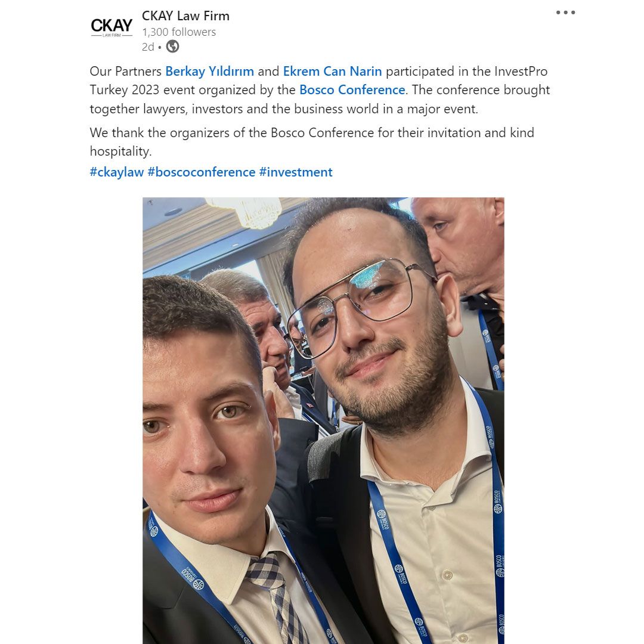644x644 pixels.
Task: Select the #investment hashtag
Action: point(296,172)
